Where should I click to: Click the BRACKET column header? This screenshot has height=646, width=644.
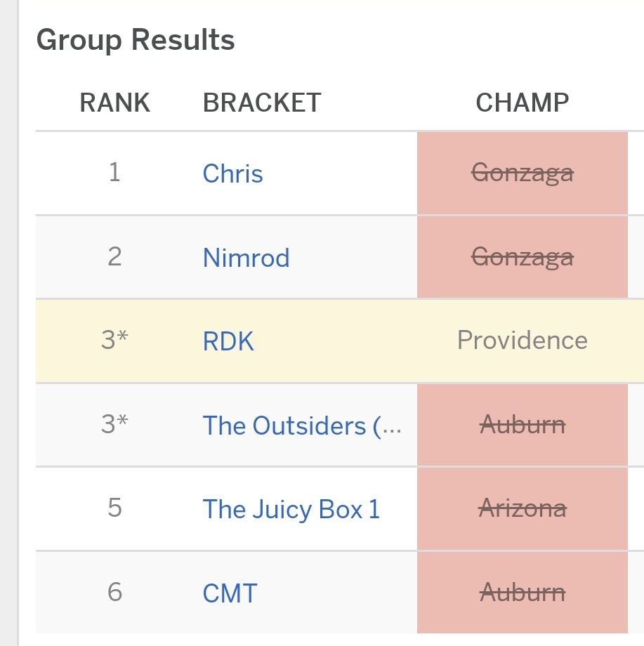click(261, 103)
